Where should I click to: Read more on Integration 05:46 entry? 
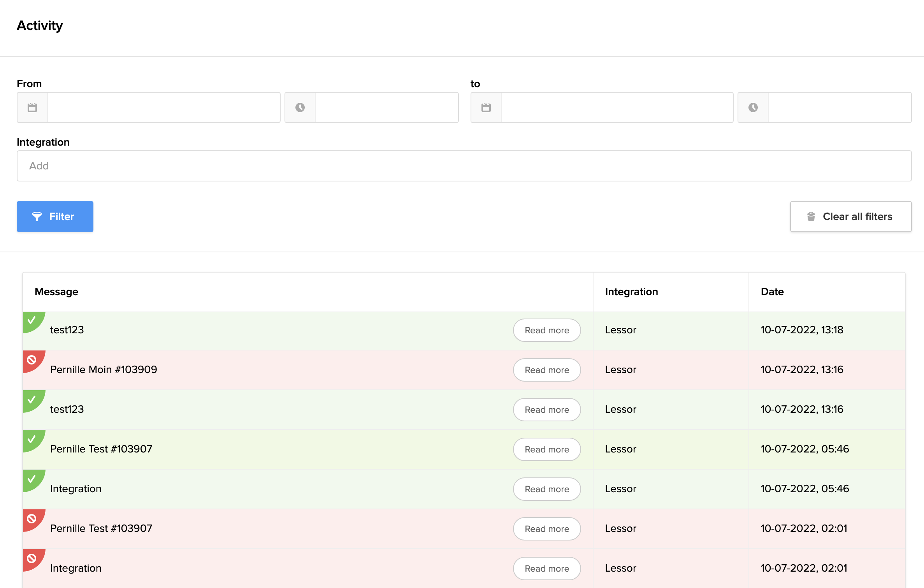[546, 489]
